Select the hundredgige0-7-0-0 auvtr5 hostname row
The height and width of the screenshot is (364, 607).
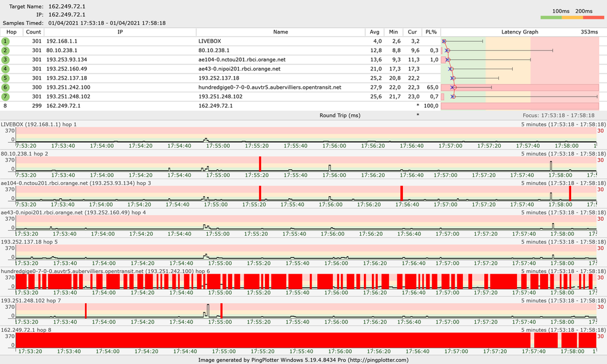click(270, 87)
